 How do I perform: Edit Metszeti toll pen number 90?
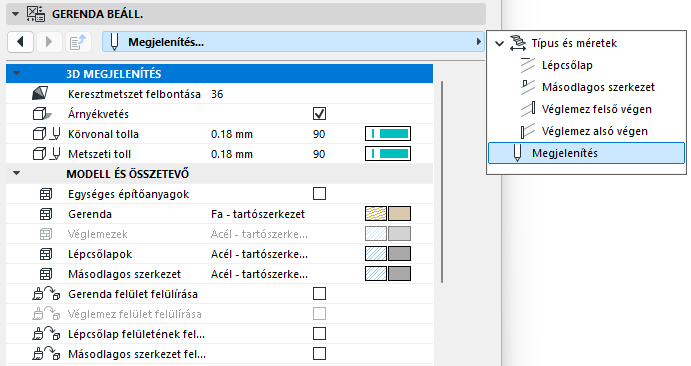[319, 154]
